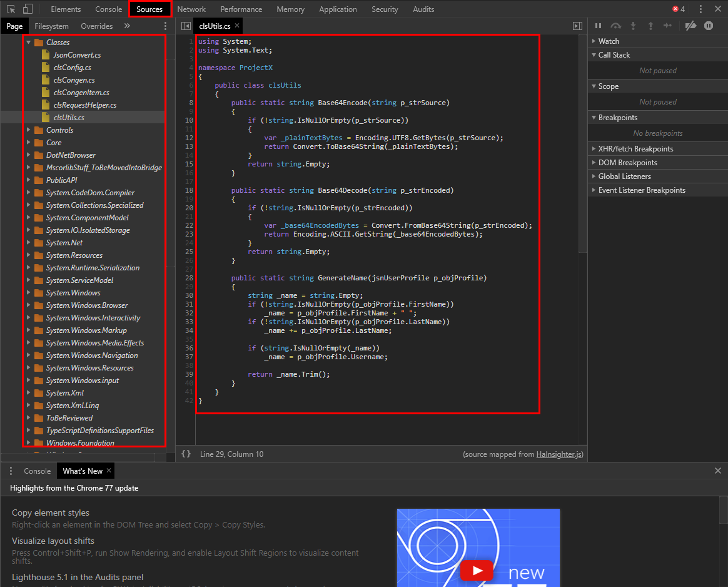Open the clsCongenItem.cs file
728x587 pixels.
81,93
